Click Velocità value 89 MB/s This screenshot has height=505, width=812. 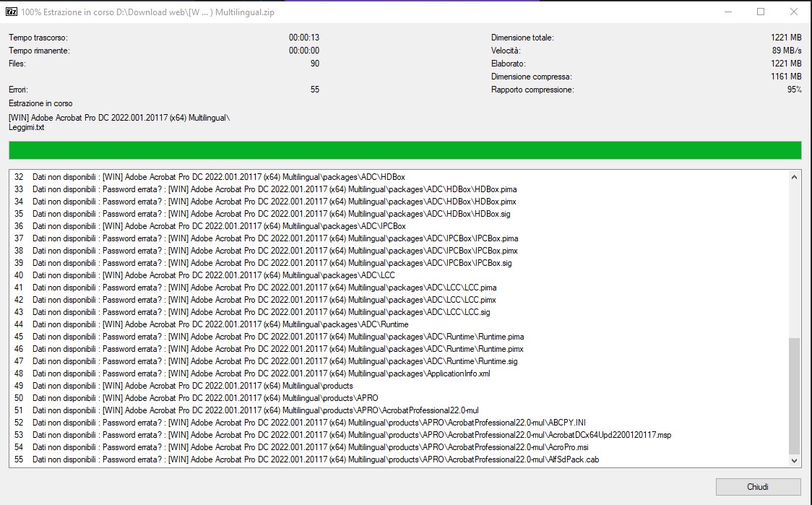[787, 51]
